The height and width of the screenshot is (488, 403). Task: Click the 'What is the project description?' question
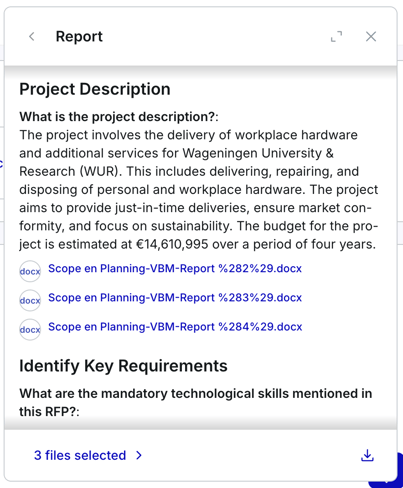(x=118, y=117)
